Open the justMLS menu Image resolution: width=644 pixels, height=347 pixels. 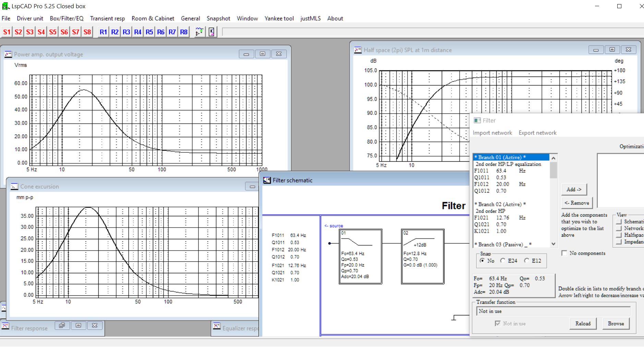coord(311,19)
